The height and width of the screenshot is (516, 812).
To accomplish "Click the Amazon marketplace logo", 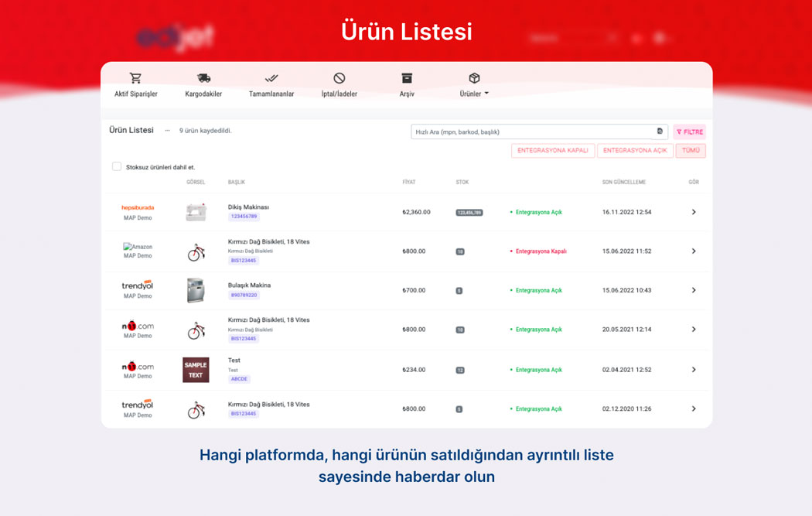I will 138,247.
